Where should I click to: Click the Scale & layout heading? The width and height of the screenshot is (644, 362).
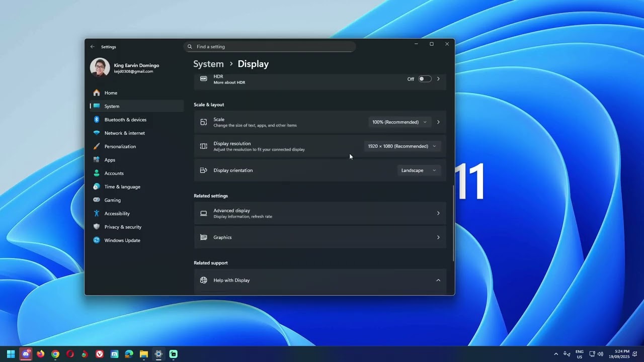209,105
